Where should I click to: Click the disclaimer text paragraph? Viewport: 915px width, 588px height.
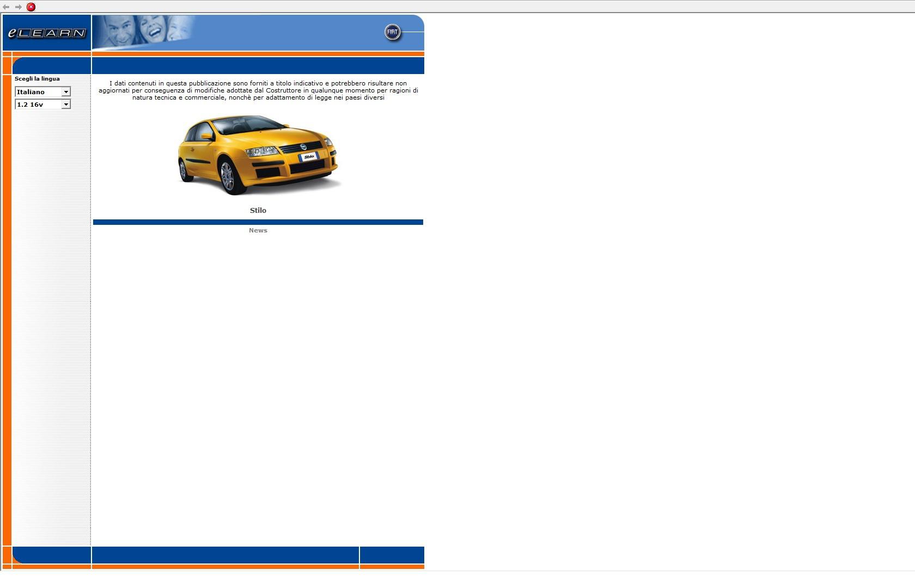pyautogui.click(x=258, y=90)
